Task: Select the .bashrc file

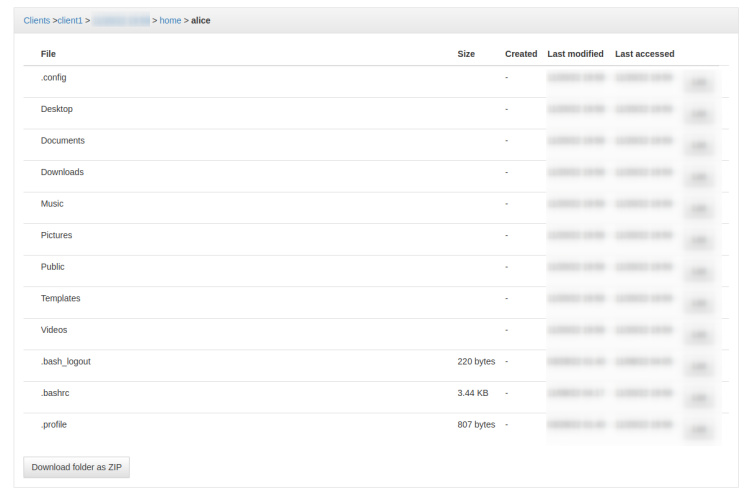Action: (x=55, y=393)
